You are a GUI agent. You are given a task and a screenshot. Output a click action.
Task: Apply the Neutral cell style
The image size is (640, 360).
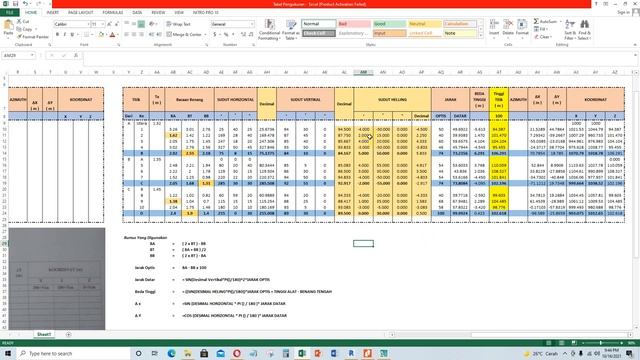coord(424,24)
